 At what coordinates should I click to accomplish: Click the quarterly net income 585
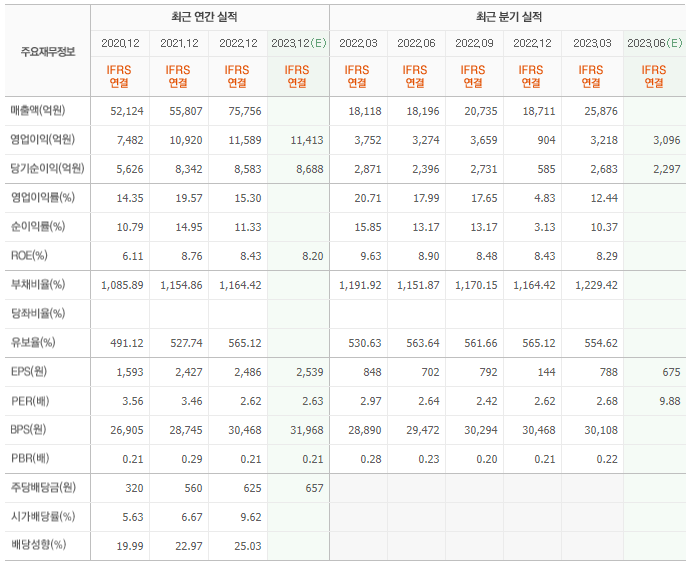(546, 169)
